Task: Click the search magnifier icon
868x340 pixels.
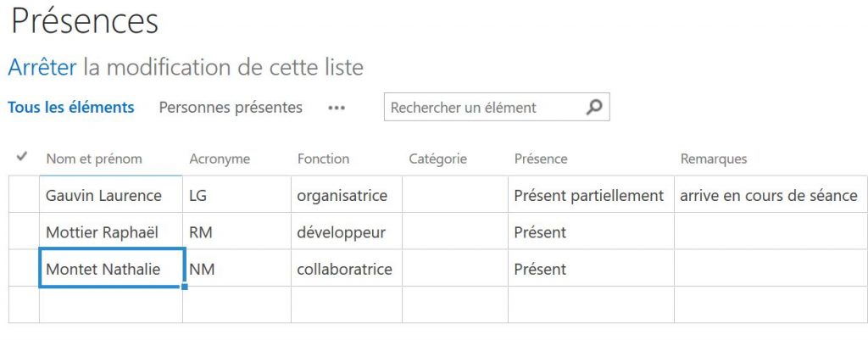Action: pyautogui.click(x=594, y=108)
